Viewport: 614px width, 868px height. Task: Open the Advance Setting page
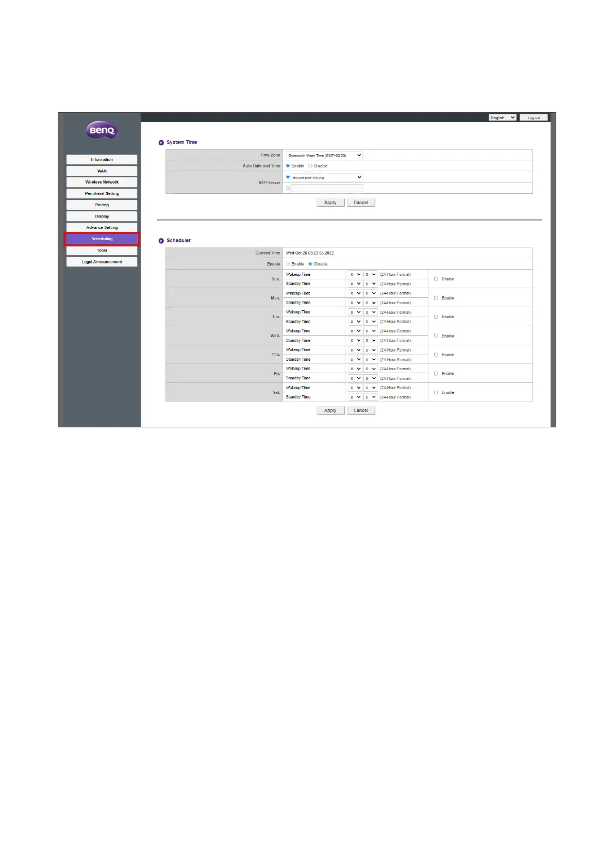[x=102, y=227]
